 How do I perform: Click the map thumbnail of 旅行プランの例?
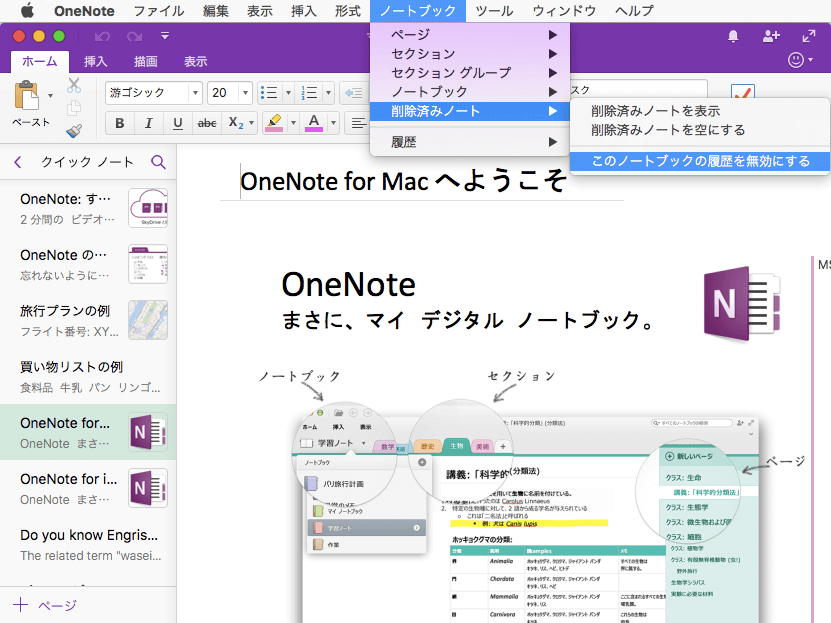pos(148,320)
